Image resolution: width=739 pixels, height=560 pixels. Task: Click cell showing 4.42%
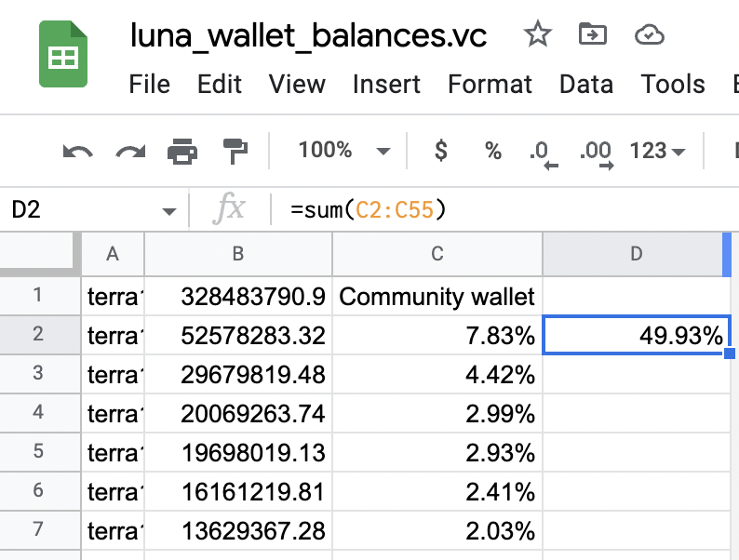437,374
